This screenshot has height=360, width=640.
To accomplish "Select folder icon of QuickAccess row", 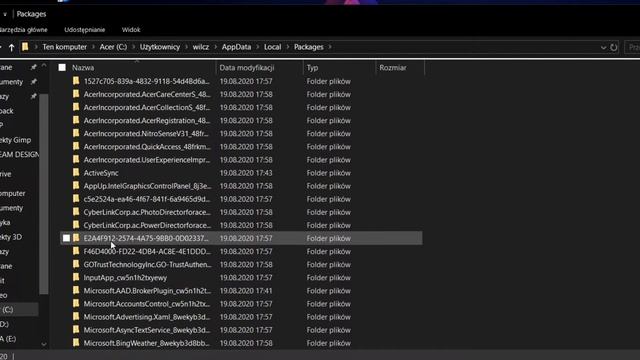I will 76,146.
